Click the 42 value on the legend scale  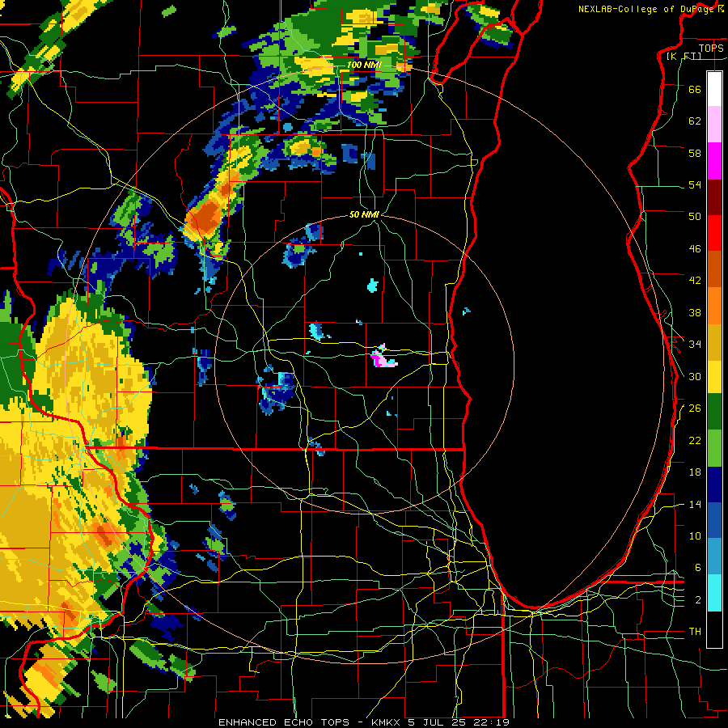pos(695,281)
